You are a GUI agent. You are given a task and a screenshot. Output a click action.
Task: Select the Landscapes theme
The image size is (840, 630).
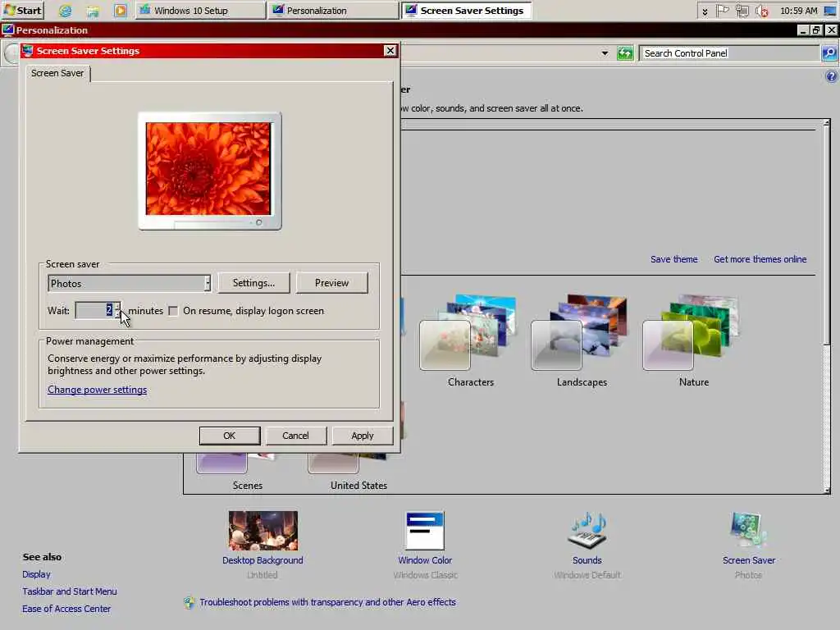(582, 340)
